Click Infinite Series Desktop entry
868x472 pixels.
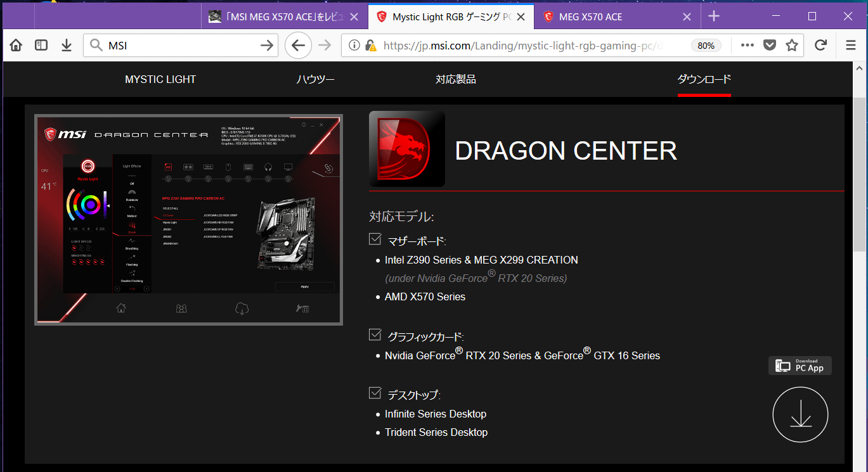436,414
